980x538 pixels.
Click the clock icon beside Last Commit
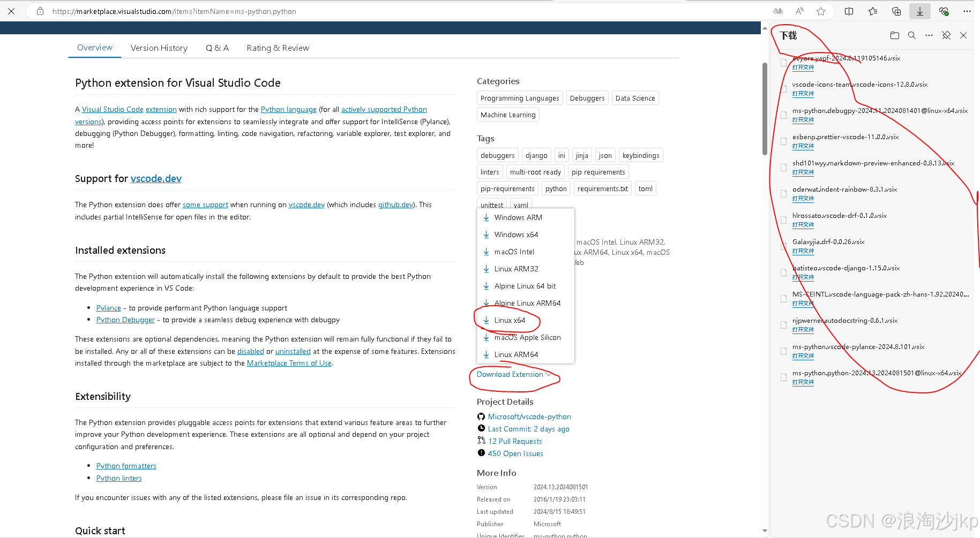click(x=481, y=428)
